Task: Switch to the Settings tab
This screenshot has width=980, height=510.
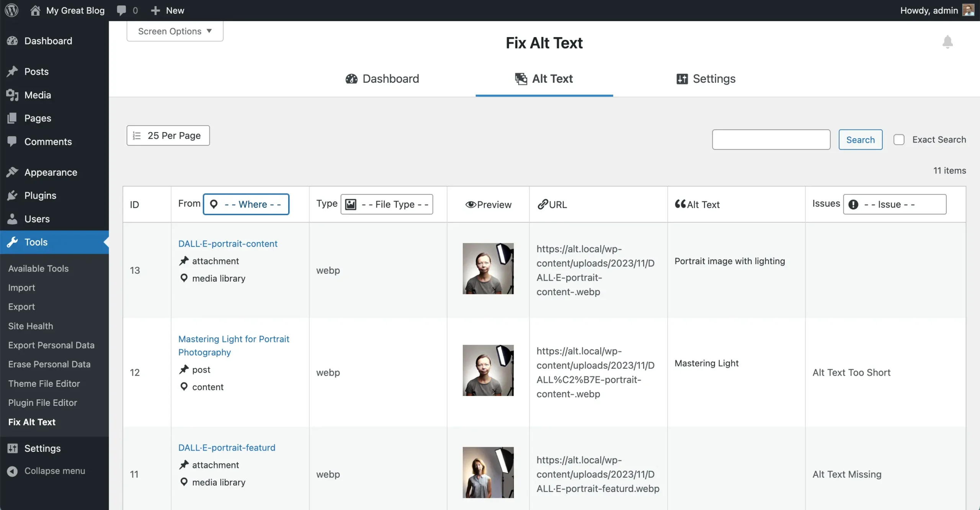Action: 706,79
